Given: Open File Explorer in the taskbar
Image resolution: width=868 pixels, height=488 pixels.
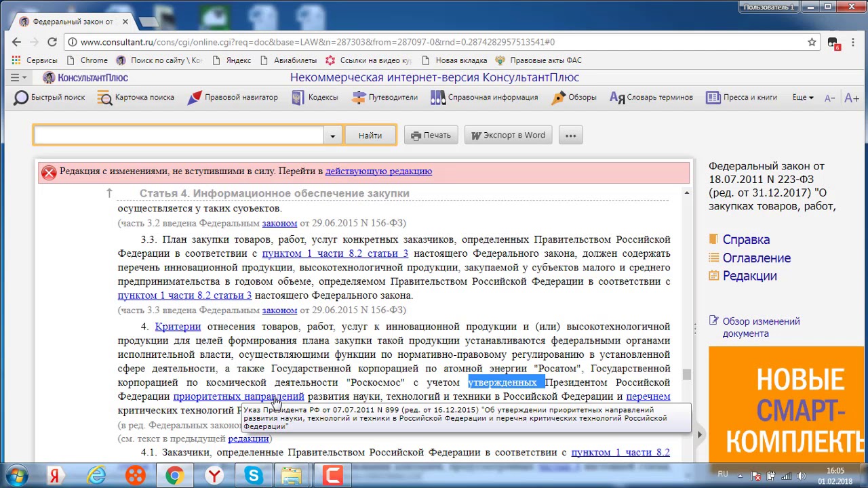Looking at the screenshot, I should click(x=293, y=476).
